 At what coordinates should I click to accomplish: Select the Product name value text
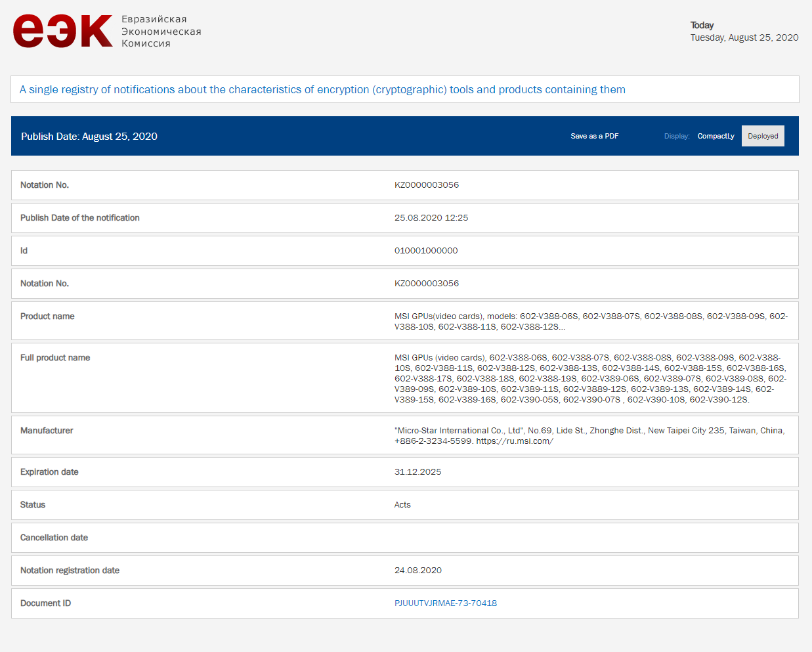(x=591, y=321)
